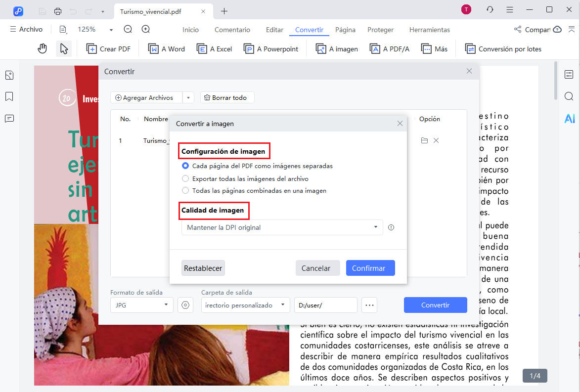Open the Formato de salida JPG dropdown

click(x=141, y=305)
